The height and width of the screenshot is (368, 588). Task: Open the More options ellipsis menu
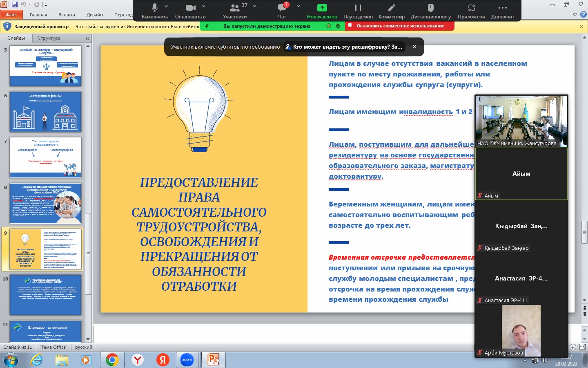[502, 11]
